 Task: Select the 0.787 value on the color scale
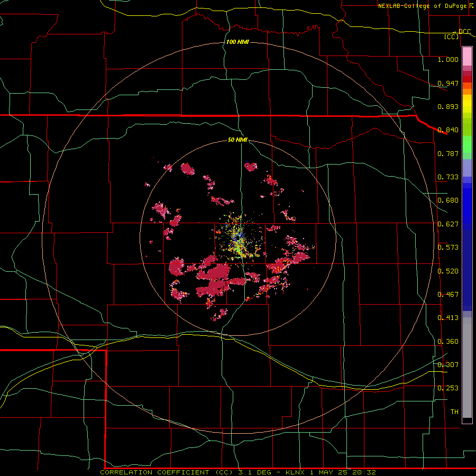click(448, 153)
